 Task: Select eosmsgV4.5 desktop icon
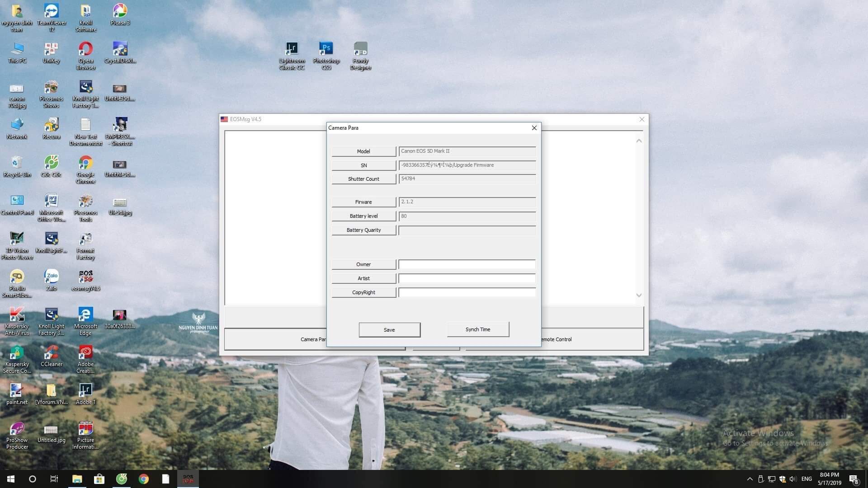click(85, 277)
